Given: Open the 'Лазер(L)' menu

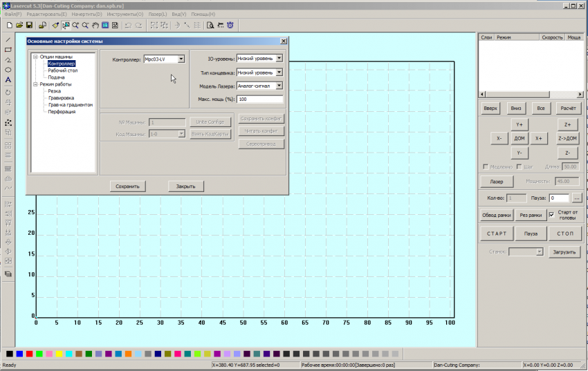Looking at the screenshot, I should coord(157,14).
